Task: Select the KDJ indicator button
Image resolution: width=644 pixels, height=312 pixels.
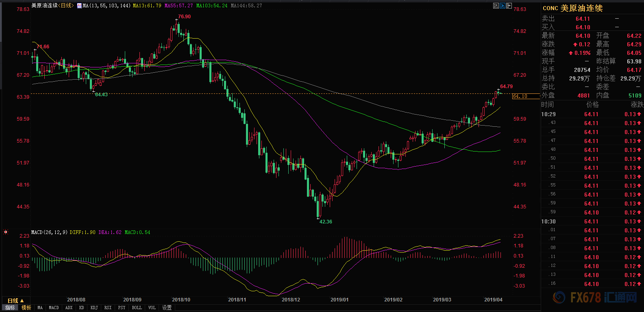Action: [x=94, y=308]
